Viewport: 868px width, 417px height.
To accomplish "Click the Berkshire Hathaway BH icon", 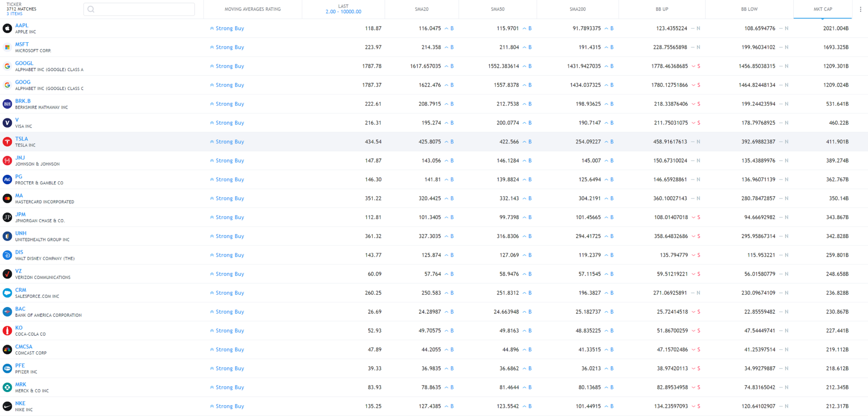I will click(7, 104).
